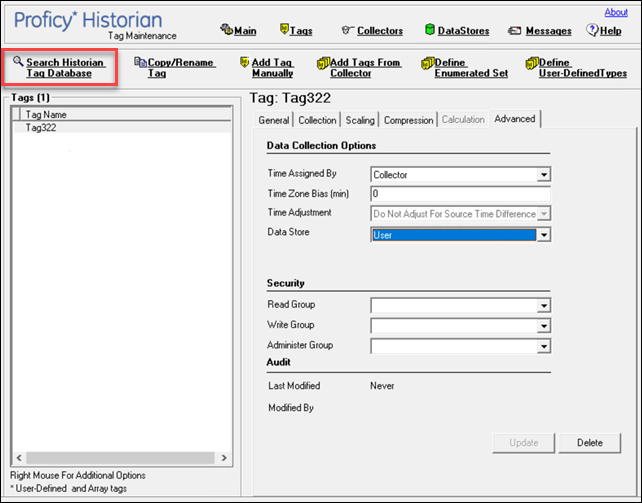Click the Add Tag Manually icon

[244, 62]
